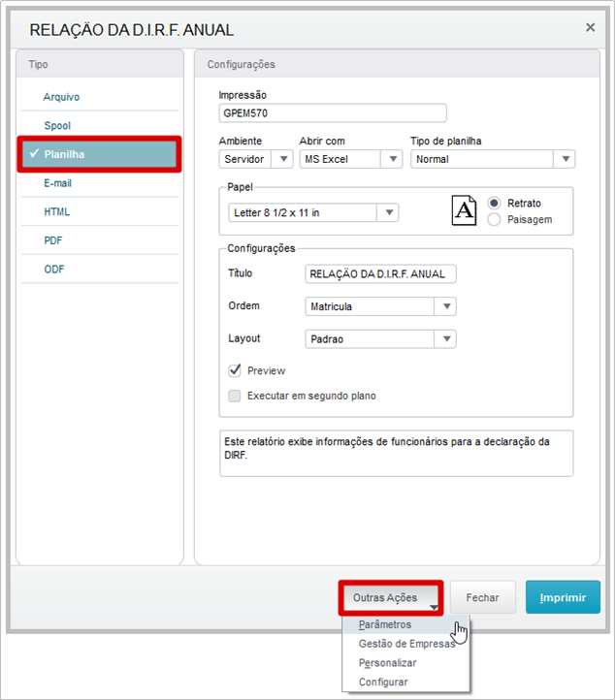Click the report description text box
The width and height of the screenshot is (615, 700).
pyautogui.click(x=396, y=453)
